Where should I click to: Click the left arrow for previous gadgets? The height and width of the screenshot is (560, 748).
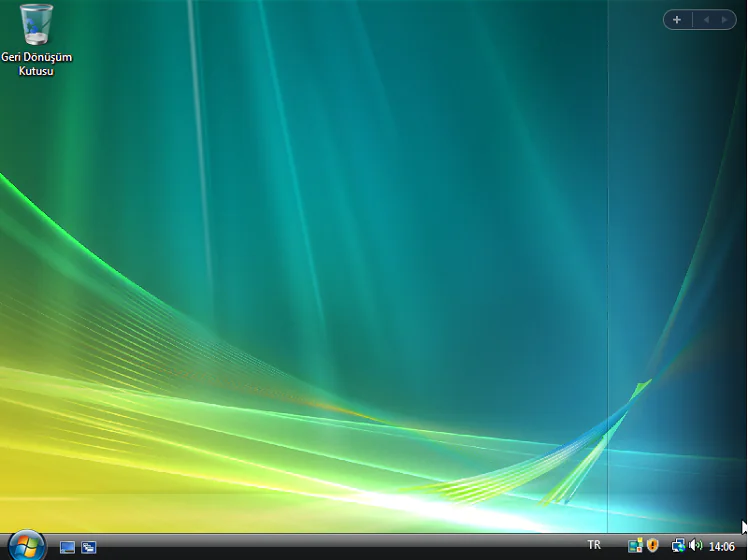point(705,19)
